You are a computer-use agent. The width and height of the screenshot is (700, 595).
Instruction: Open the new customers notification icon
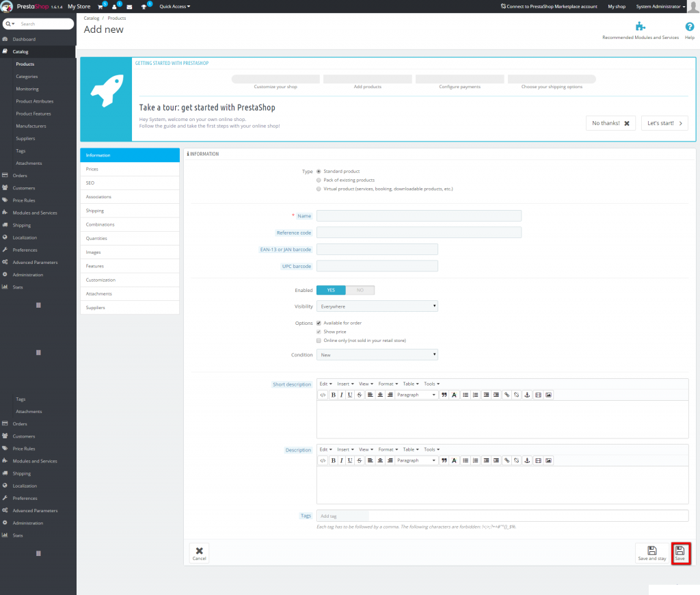114,7
